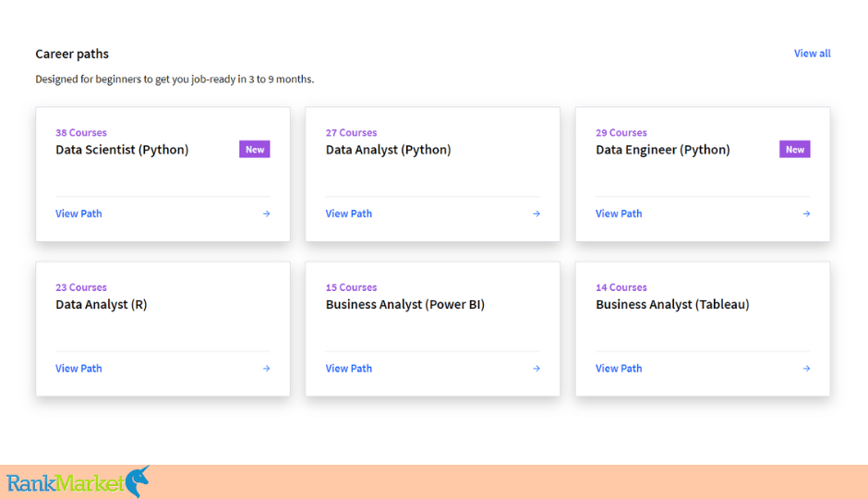Click the 23 Courses label
The height and width of the screenshot is (499, 868).
click(x=81, y=287)
